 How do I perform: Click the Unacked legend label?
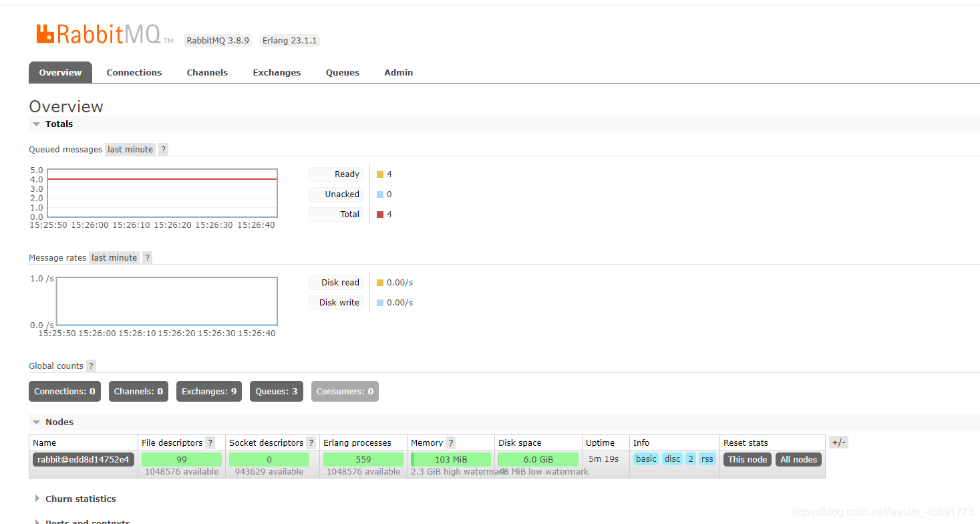point(336,194)
